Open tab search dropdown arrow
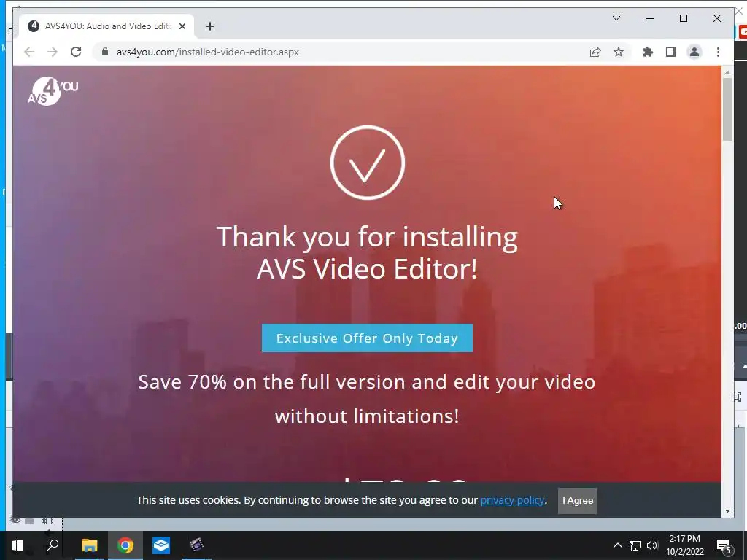Viewport: 747px width, 560px height. coord(616,18)
